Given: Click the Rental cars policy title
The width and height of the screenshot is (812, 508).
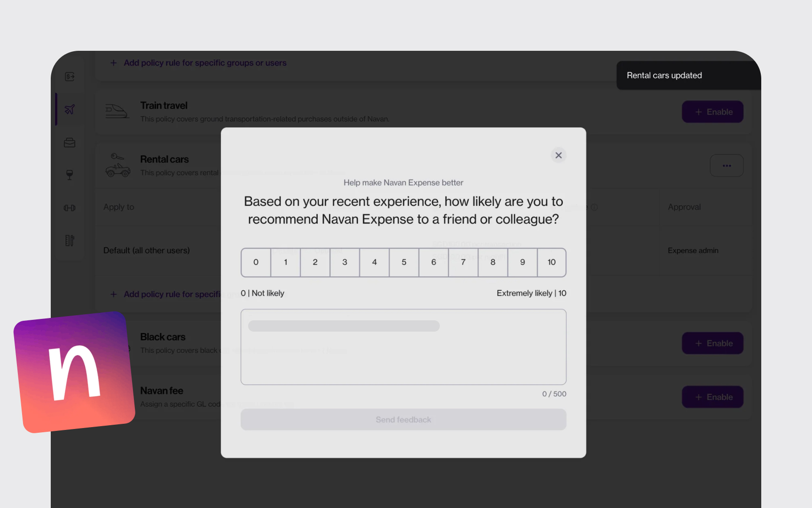Looking at the screenshot, I should (x=164, y=159).
